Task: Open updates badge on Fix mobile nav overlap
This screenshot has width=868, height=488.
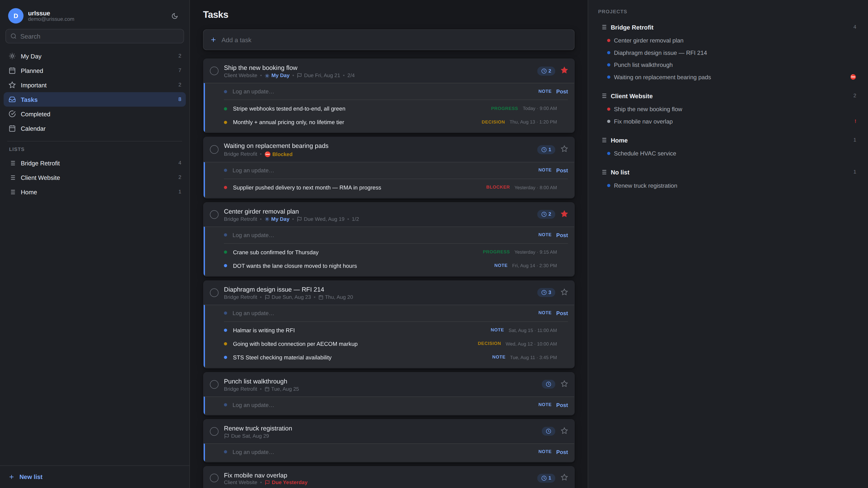Action: (x=546, y=478)
